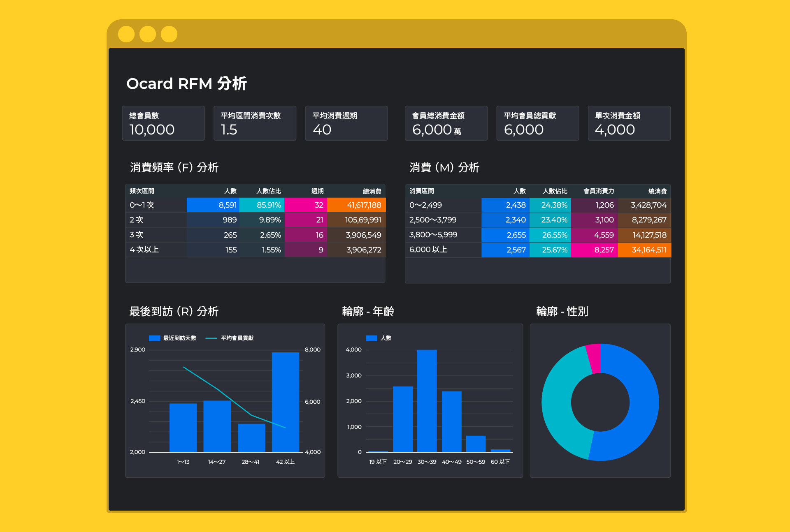Viewport: 790px width, 532px height.
Task: Click the 頻次區間 column header
Action: point(142,191)
